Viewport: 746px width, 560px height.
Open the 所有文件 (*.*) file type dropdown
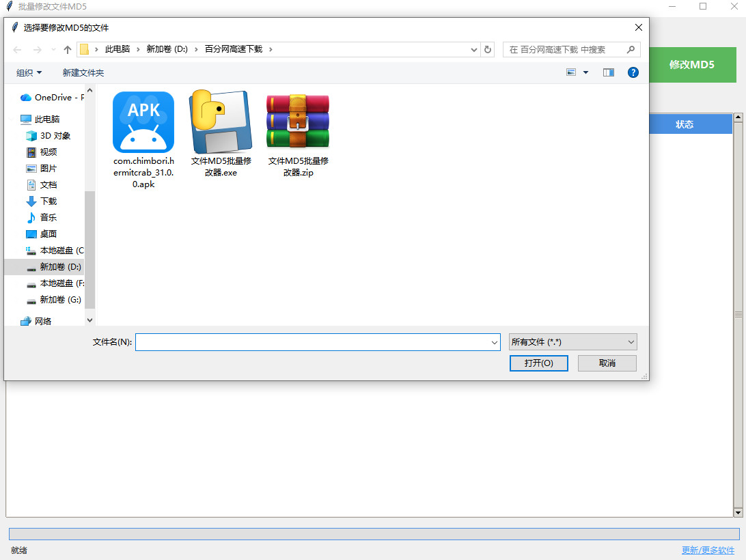572,341
